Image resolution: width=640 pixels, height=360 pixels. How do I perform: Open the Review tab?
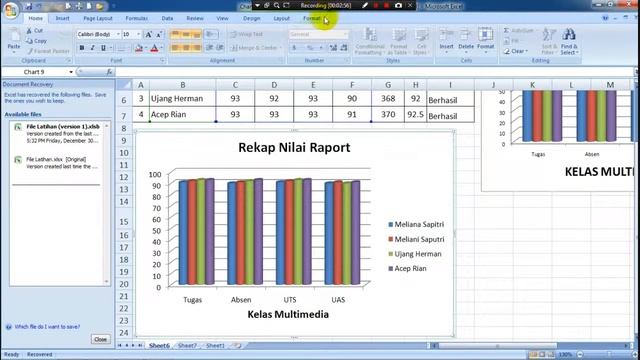(x=195, y=18)
